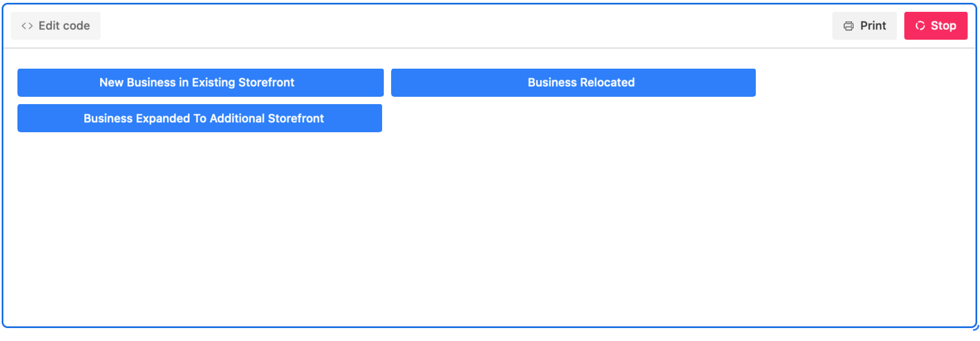The width and height of the screenshot is (980, 341).
Task: Stop the running app
Action: pyautogui.click(x=936, y=26)
